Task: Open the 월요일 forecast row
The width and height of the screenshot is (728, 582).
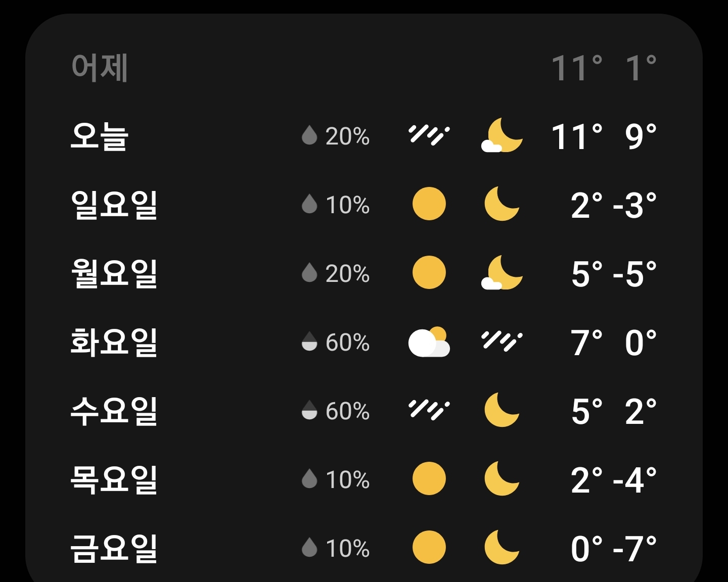Action: (114, 273)
